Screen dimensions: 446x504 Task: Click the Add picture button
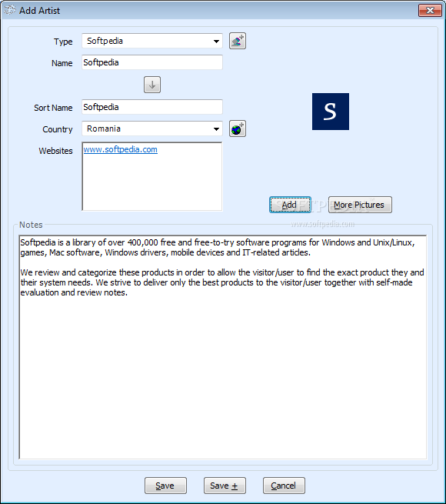290,205
